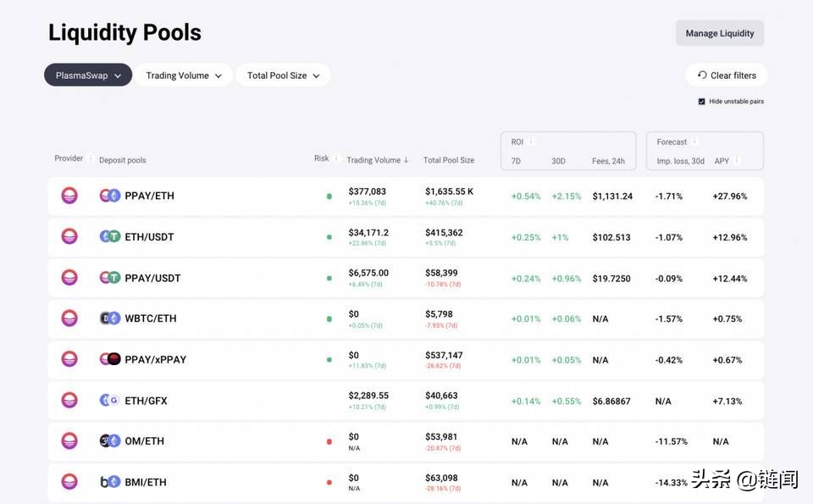Screen dimensions: 813x504
Task: Click the $537,147 pool size value
Action: [x=444, y=355]
